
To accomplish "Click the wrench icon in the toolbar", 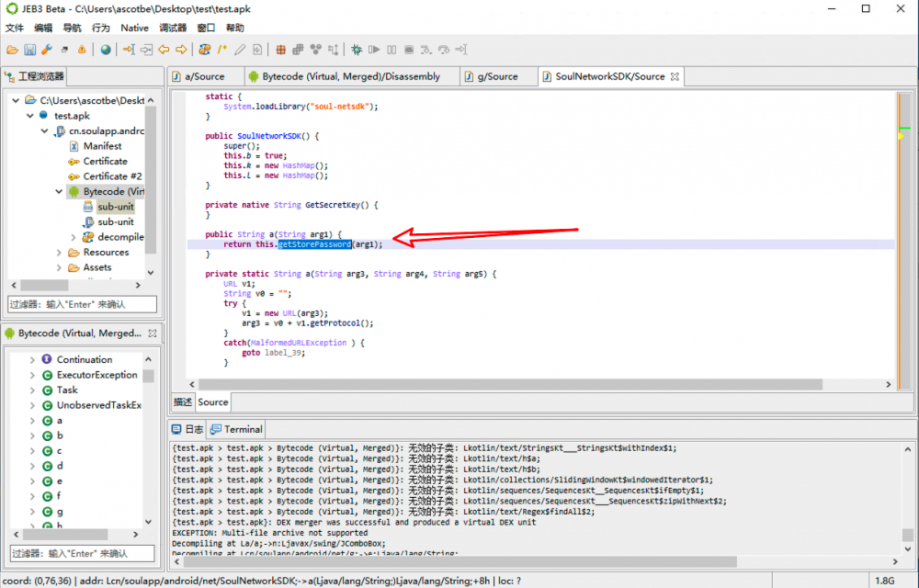I will click(46, 50).
